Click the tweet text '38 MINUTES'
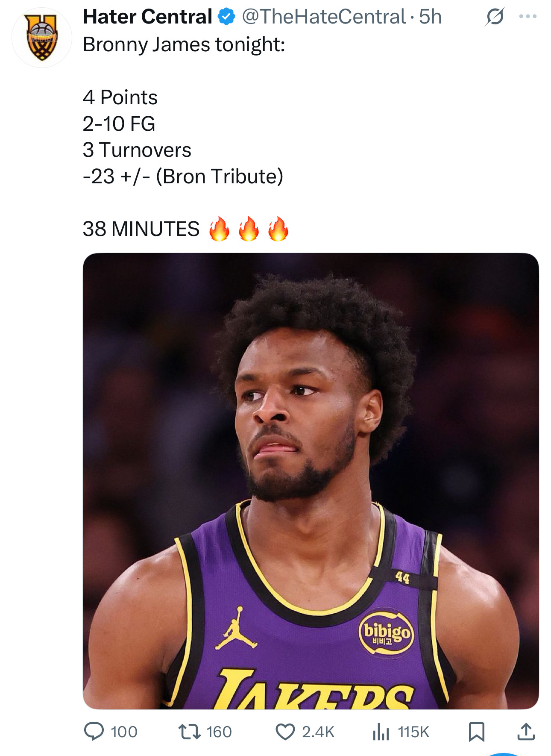The width and height of the screenshot is (551, 756). 141,229
